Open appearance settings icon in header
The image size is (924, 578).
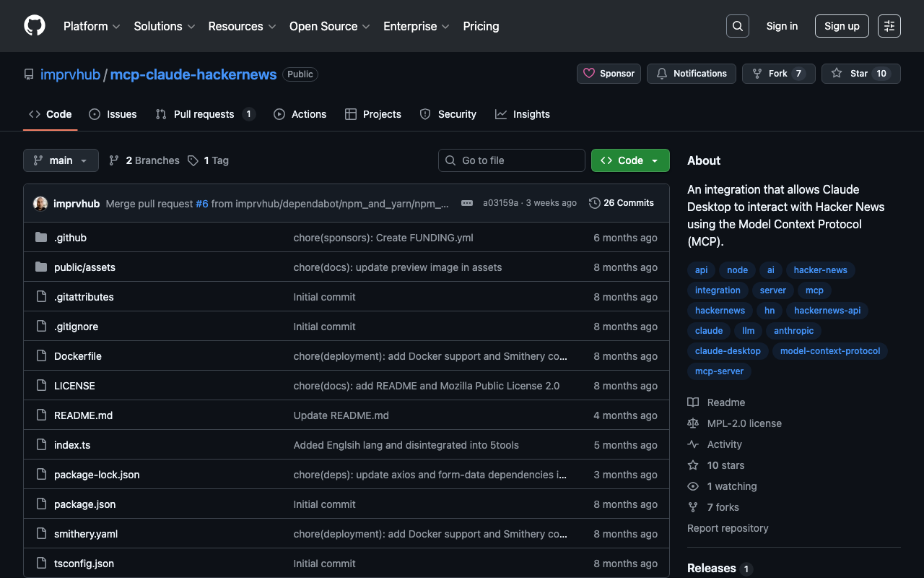click(x=889, y=26)
